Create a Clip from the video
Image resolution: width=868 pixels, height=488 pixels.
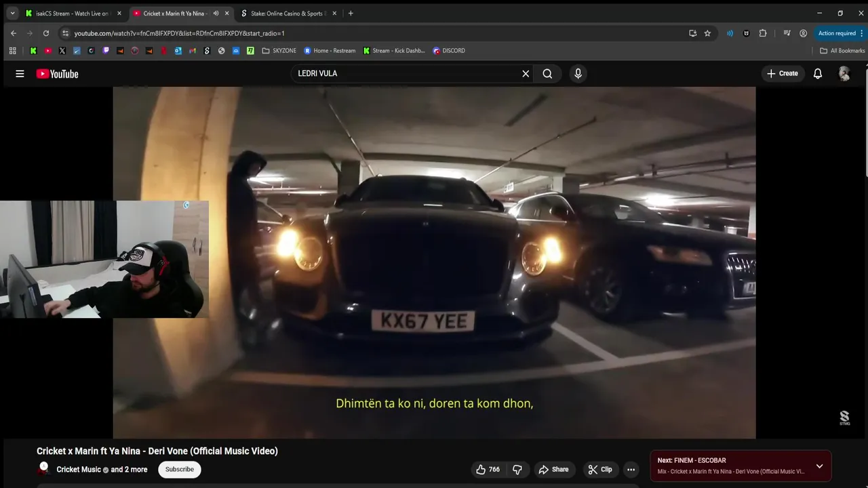point(600,469)
